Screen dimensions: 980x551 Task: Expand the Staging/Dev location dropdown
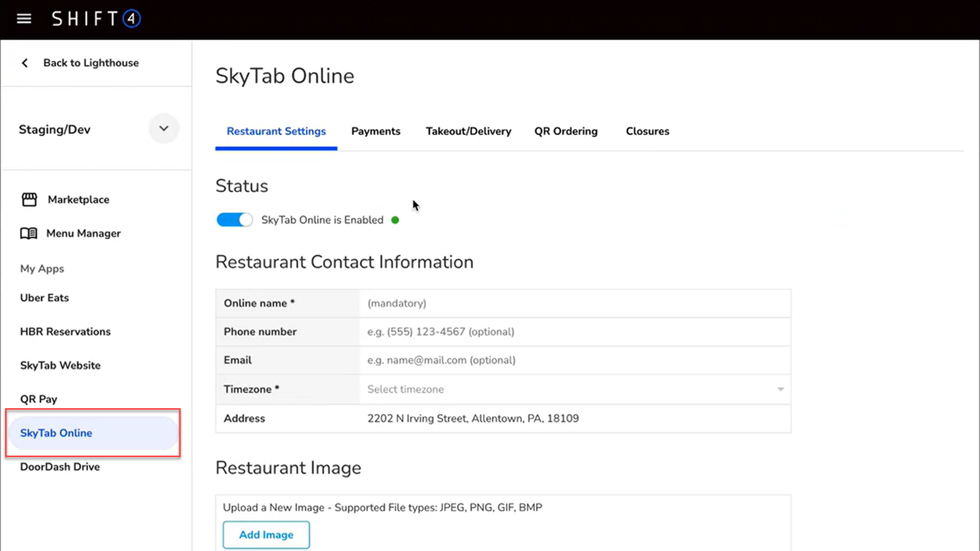pos(163,129)
